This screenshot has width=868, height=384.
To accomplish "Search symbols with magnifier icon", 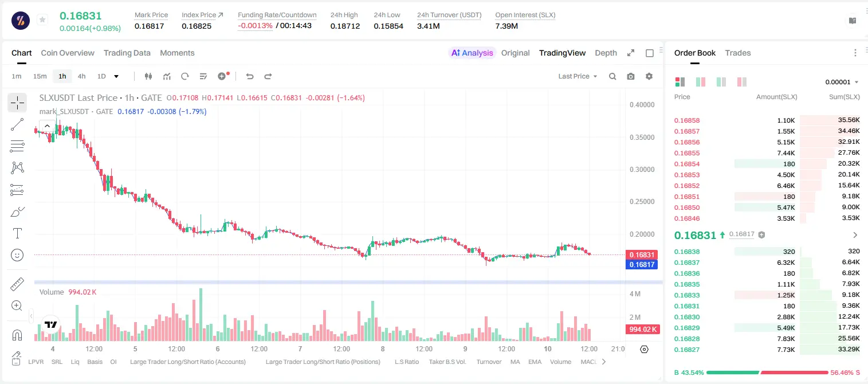I will point(612,76).
